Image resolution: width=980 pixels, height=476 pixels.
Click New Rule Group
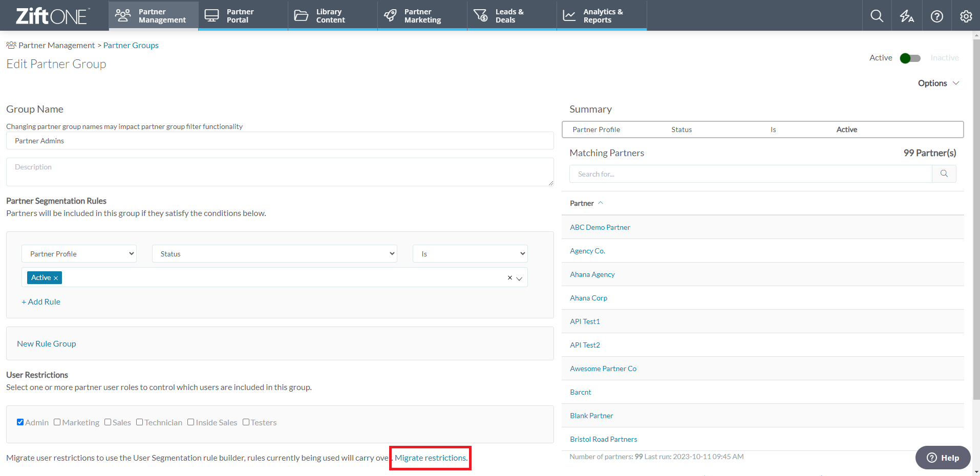tap(47, 344)
